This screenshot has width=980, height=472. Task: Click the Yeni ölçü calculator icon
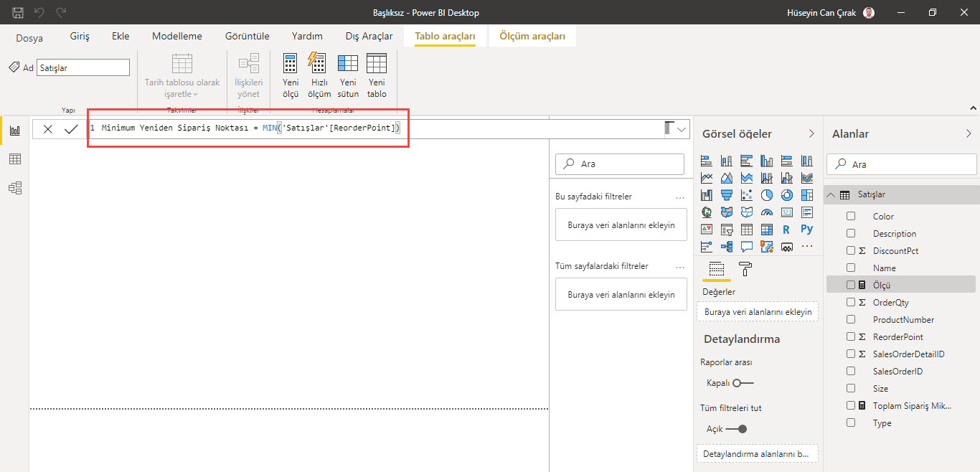[x=291, y=64]
